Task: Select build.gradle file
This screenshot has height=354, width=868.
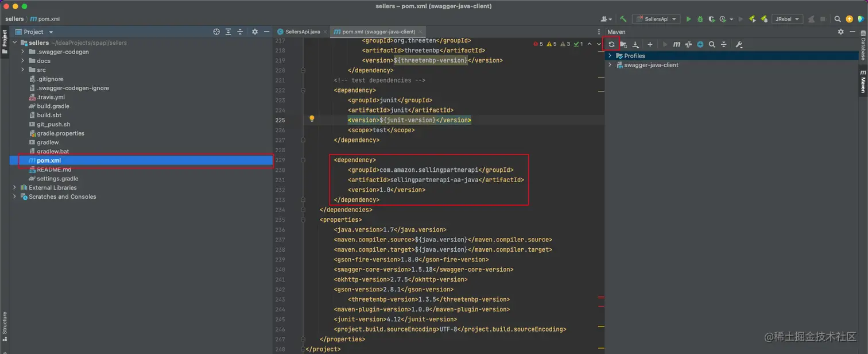Action: coord(52,106)
